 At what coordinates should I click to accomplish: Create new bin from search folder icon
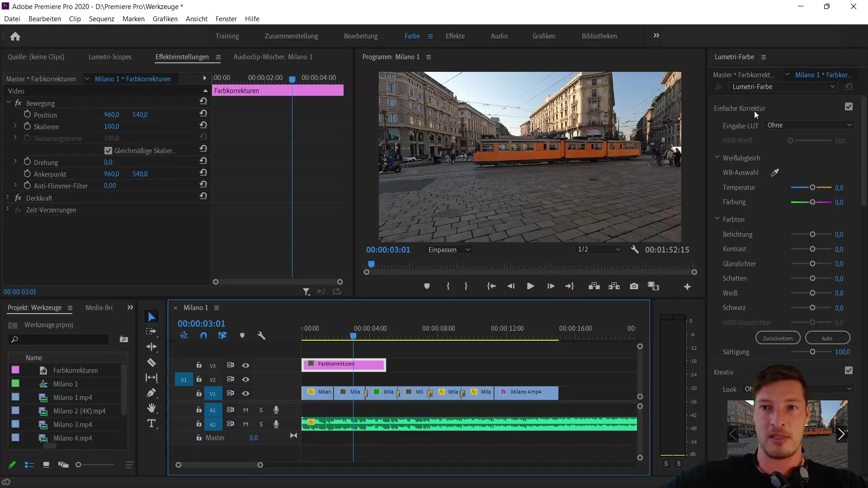[123, 339]
